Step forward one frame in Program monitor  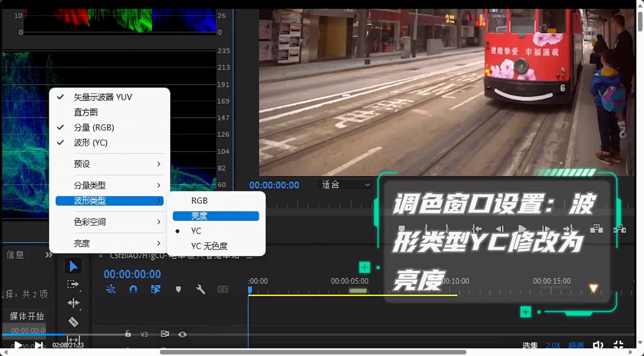click(x=545, y=229)
